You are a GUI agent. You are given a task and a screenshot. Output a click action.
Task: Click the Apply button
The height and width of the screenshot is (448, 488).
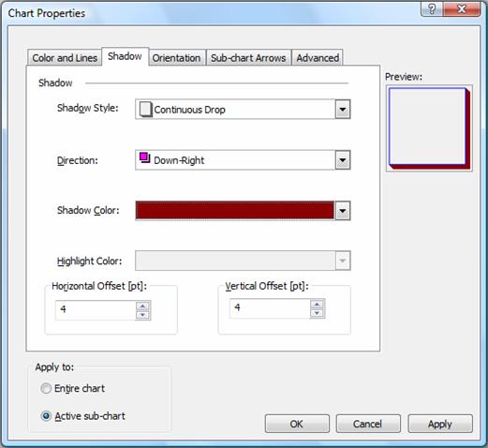[440, 424]
